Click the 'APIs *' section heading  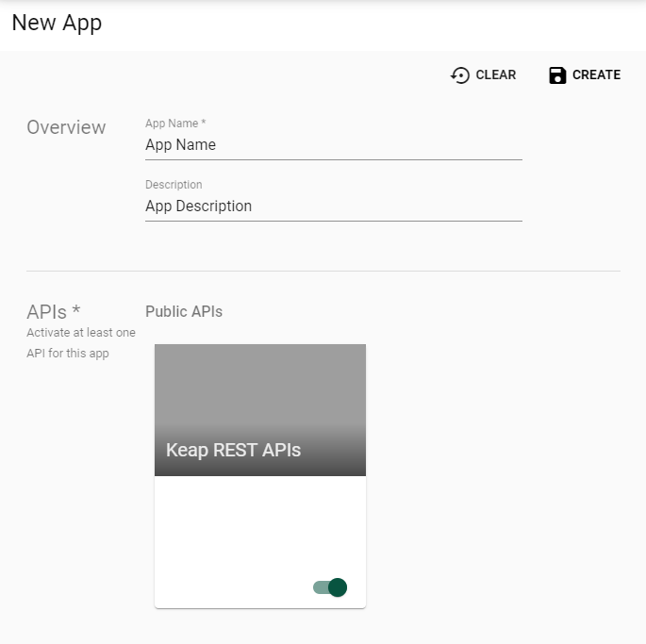pos(54,312)
